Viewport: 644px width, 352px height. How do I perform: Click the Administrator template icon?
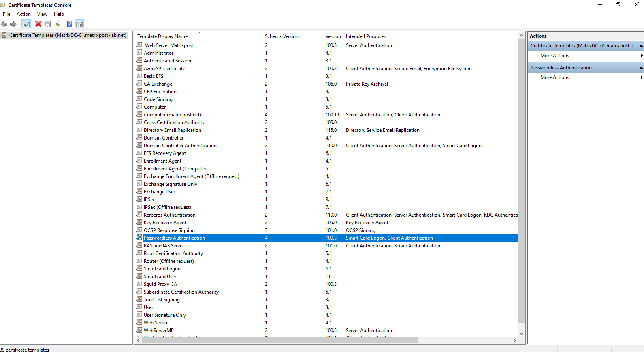click(140, 53)
